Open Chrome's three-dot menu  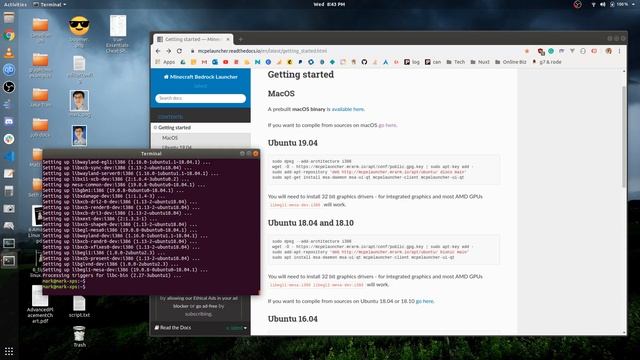coord(619,51)
